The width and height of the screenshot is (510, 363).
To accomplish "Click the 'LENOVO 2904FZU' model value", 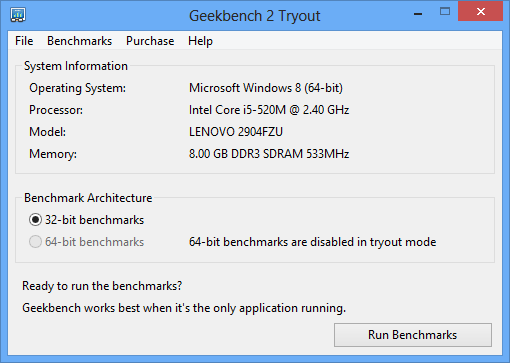I will 236,132.
